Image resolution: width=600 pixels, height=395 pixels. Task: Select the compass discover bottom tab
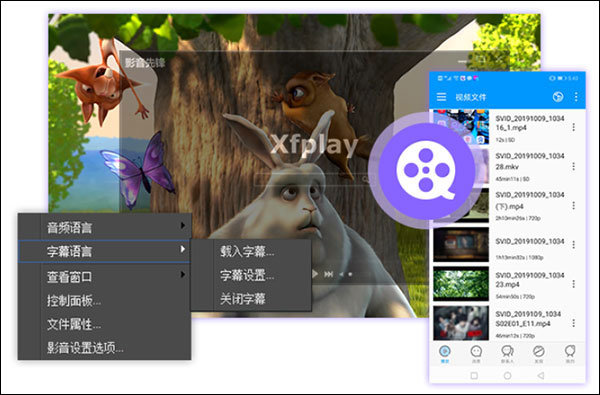538,354
